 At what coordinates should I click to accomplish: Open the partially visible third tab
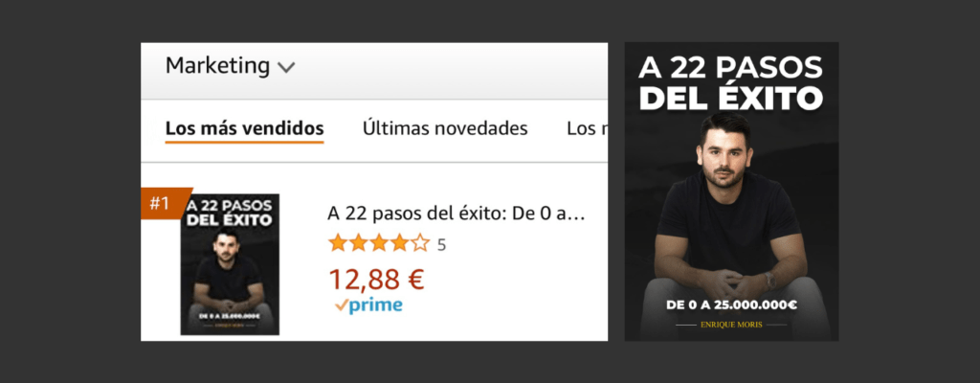587,129
